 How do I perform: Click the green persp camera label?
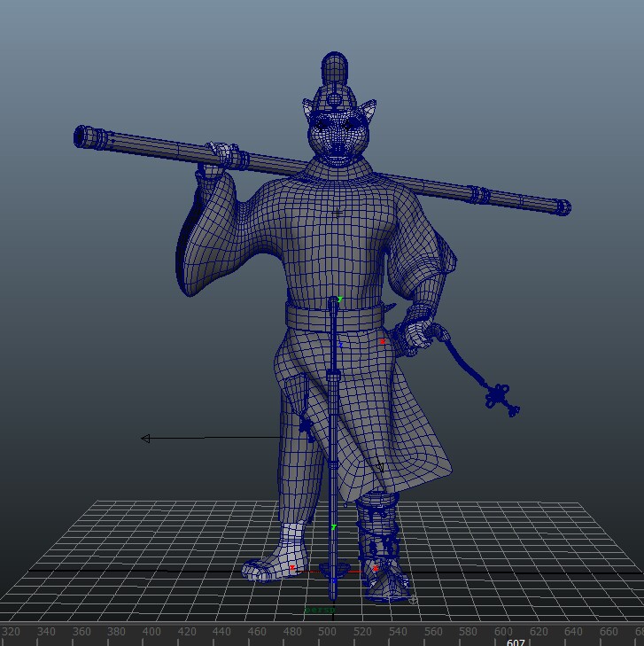tap(320, 610)
